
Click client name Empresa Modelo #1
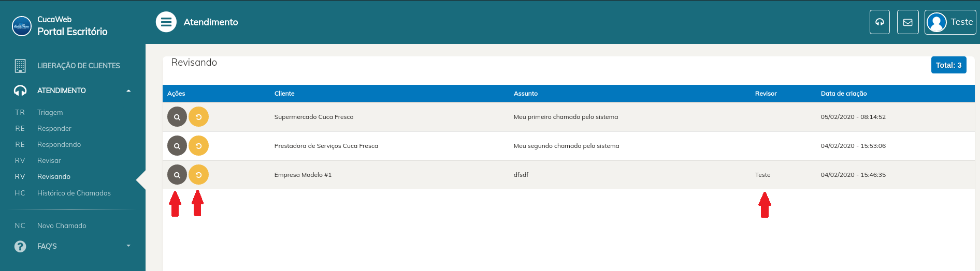[303, 175]
